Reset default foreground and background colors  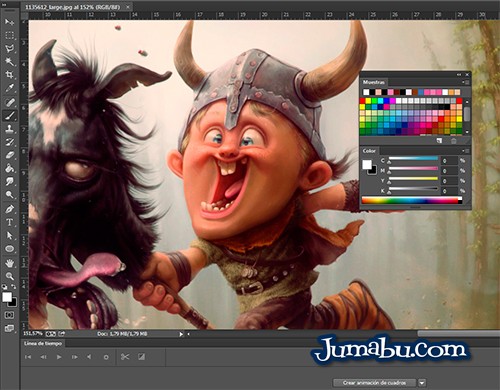[5, 287]
